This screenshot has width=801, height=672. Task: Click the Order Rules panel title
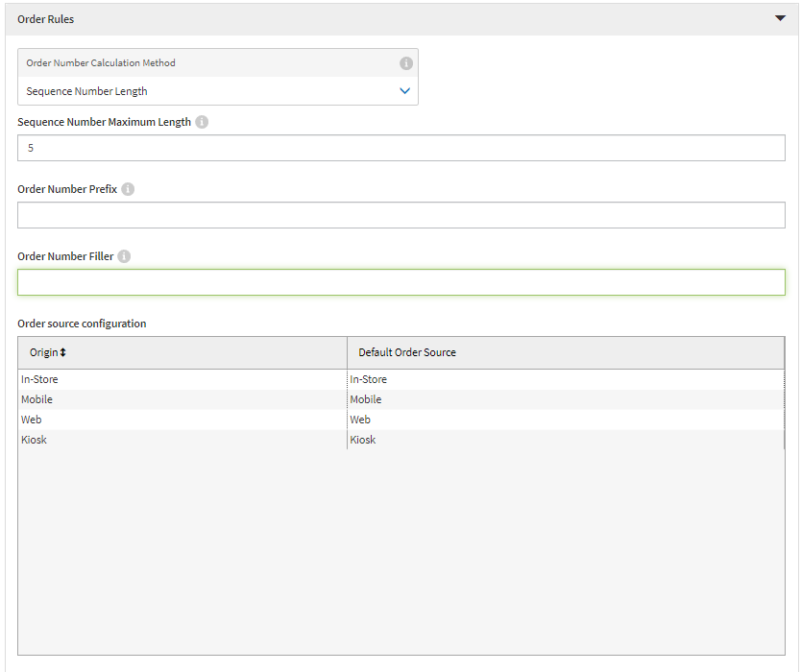click(x=46, y=19)
